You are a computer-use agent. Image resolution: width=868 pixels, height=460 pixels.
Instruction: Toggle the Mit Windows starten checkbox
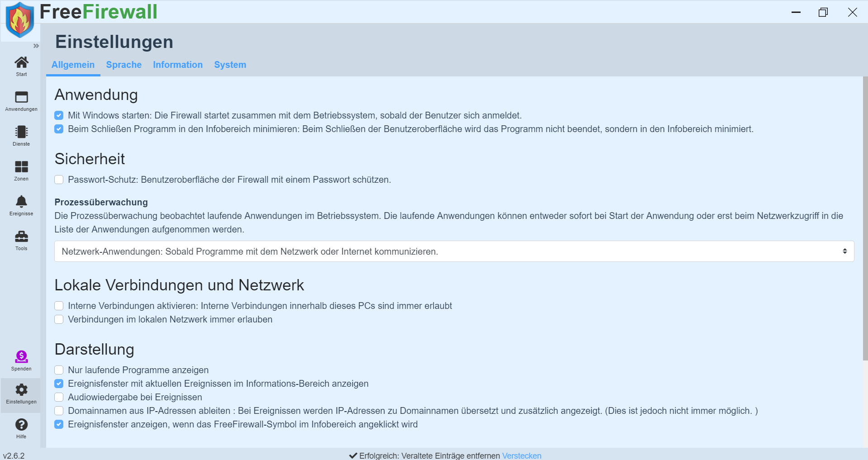59,115
